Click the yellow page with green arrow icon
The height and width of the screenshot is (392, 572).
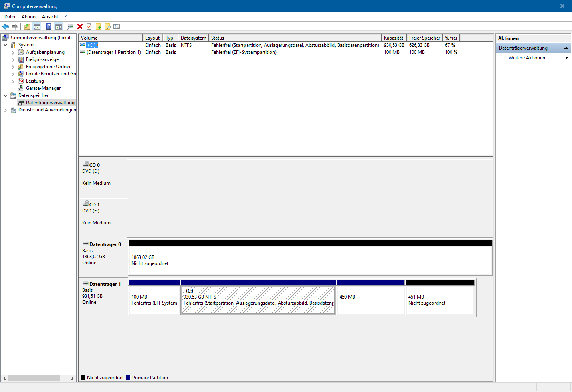coord(98,26)
